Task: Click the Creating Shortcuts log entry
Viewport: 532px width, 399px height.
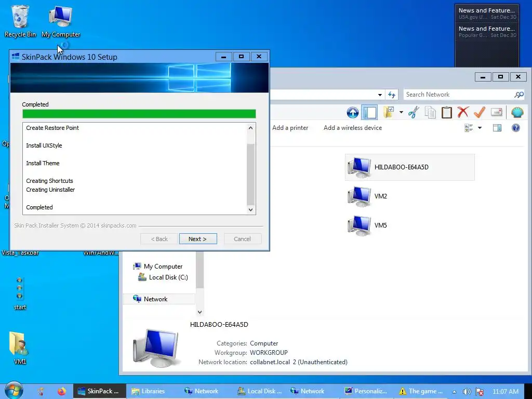Action: pyautogui.click(x=49, y=181)
